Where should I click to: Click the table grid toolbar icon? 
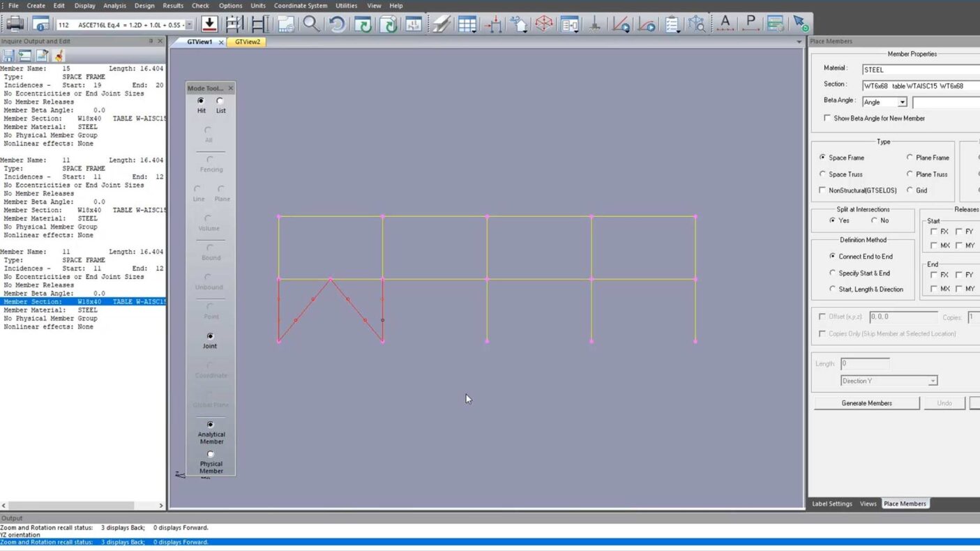[x=467, y=24]
